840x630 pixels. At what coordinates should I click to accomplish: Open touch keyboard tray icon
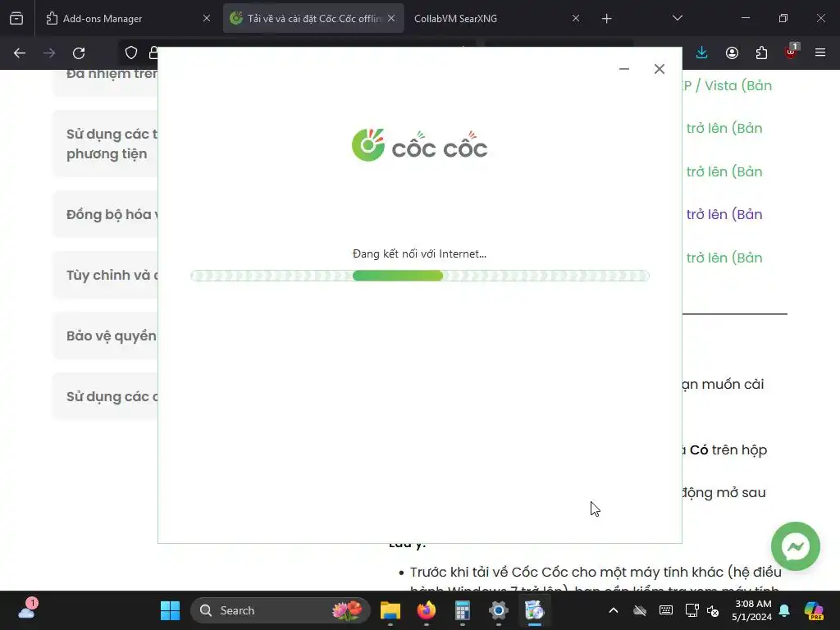point(666,610)
